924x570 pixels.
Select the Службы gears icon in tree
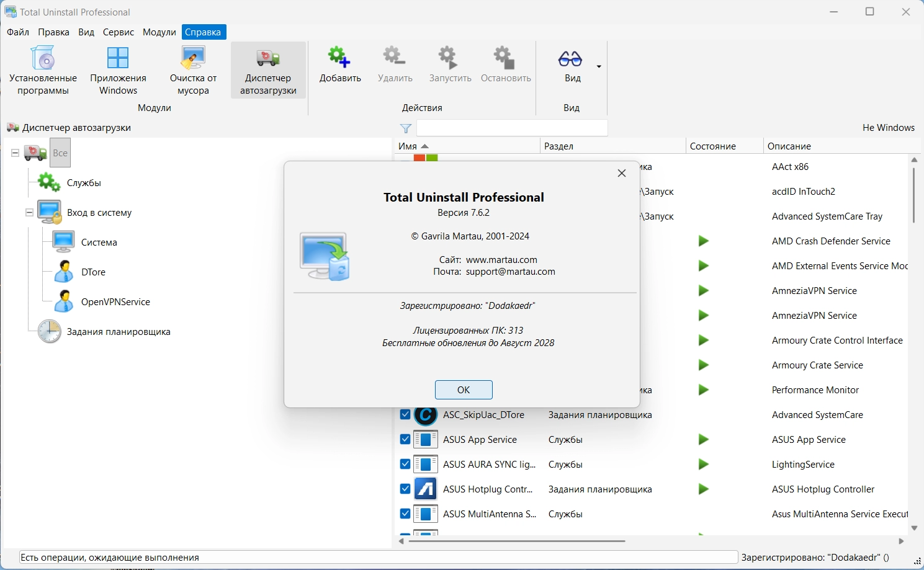coord(49,182)
